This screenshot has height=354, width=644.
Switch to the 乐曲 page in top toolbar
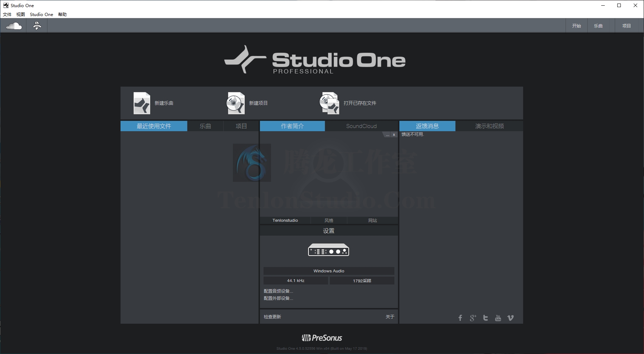(598, 26)
